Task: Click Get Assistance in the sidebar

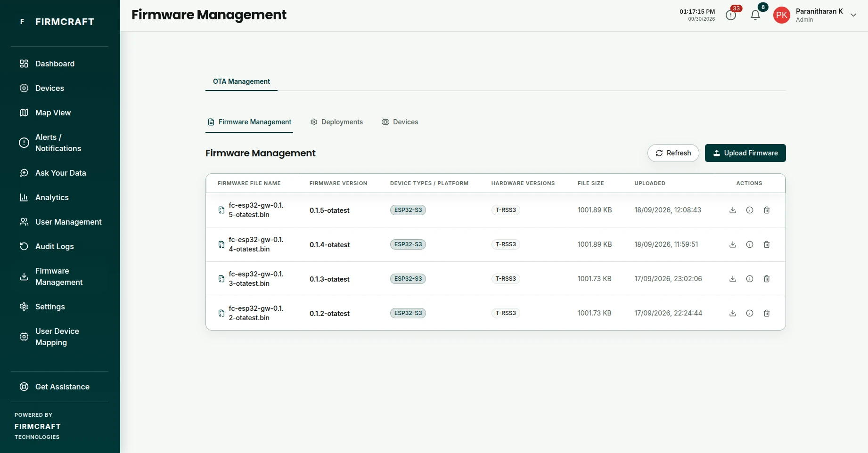Action: click(x=59, y=387)
